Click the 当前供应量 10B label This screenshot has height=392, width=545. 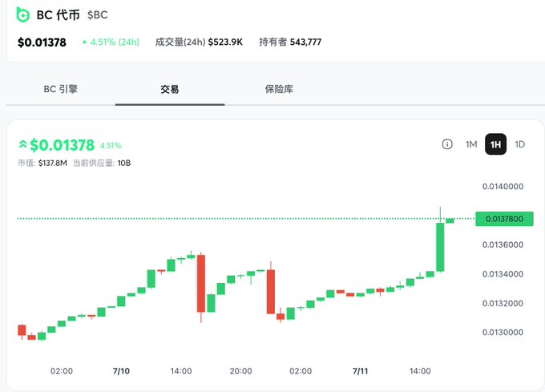[102, 163]
